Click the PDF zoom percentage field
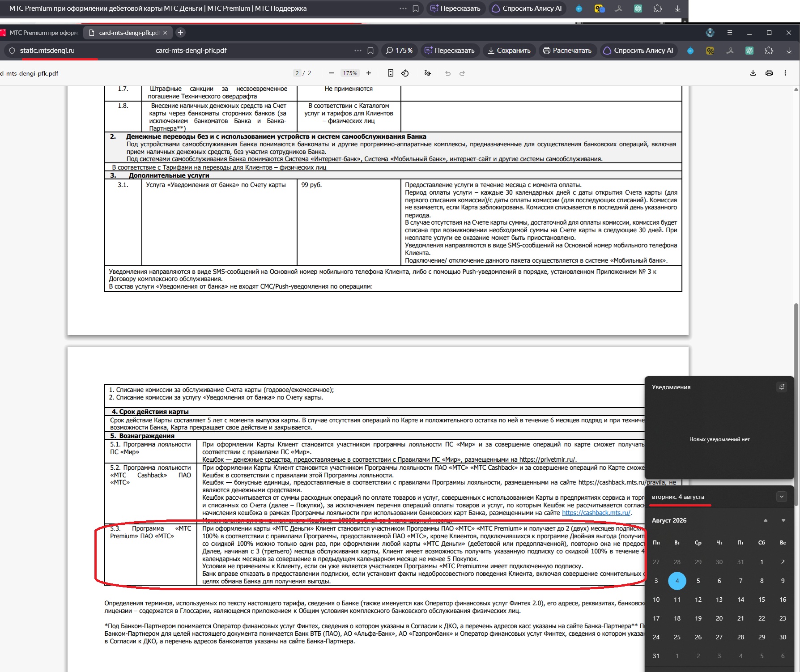This screenshot has height=672, width=800. [x=350, y=73]
